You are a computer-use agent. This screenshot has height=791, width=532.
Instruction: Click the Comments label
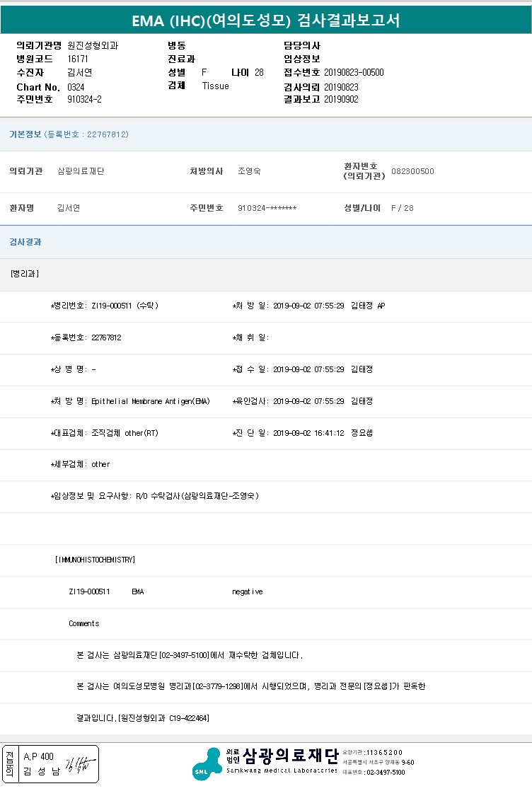[x=83, y=623]
